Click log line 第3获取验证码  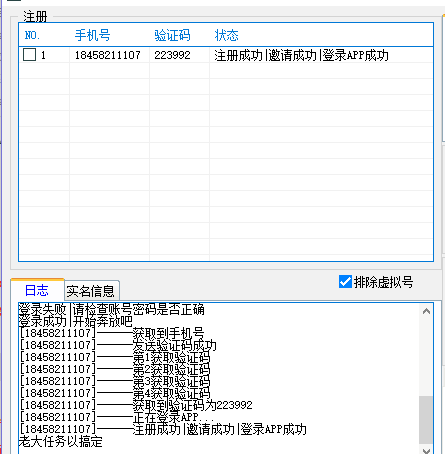(x=115, y=381)
